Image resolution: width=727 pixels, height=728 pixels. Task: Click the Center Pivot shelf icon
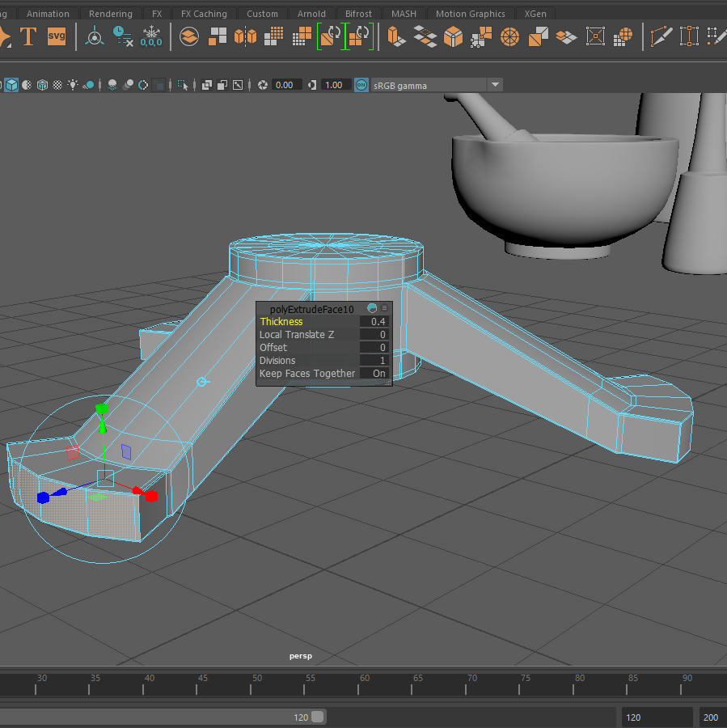pyautogui.click(x=95, y=36)
